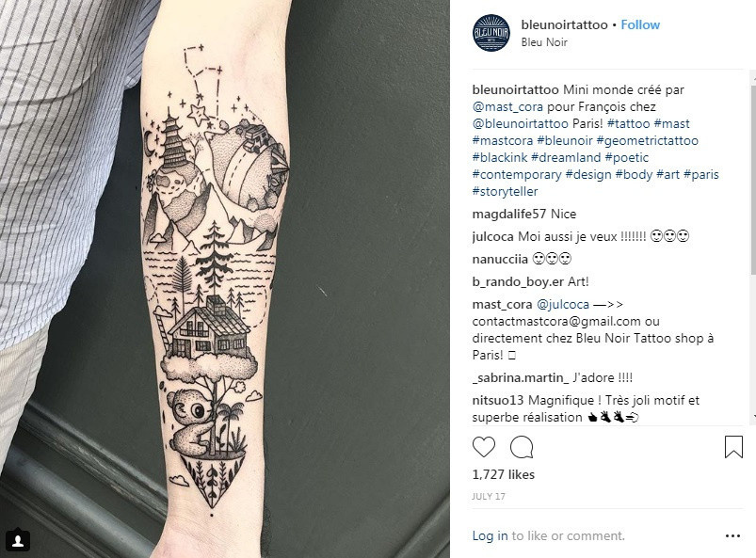Screen dimensions: 756x558
Task: Open the @mast_cora mention in the caption
Action: (507, 106)
